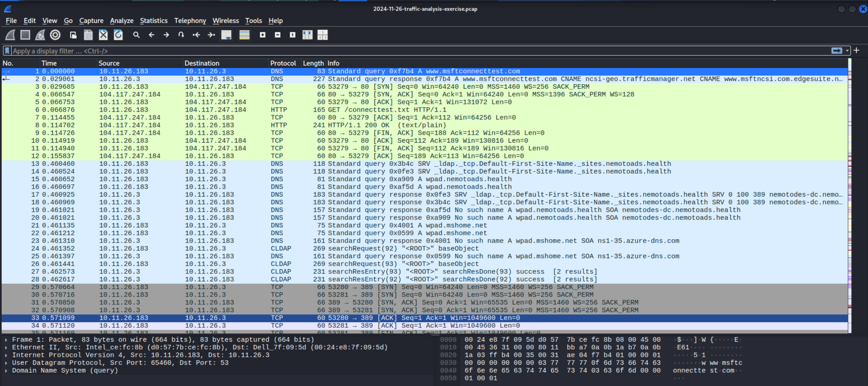
Task: Click the Find a packet magnifier icon
Action: 136,35
